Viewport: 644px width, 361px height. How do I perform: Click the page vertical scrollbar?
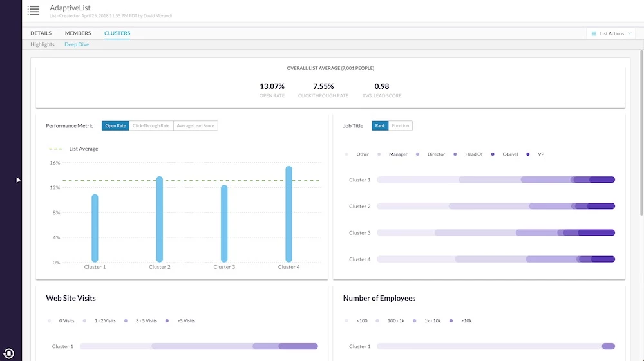(641, 132)
